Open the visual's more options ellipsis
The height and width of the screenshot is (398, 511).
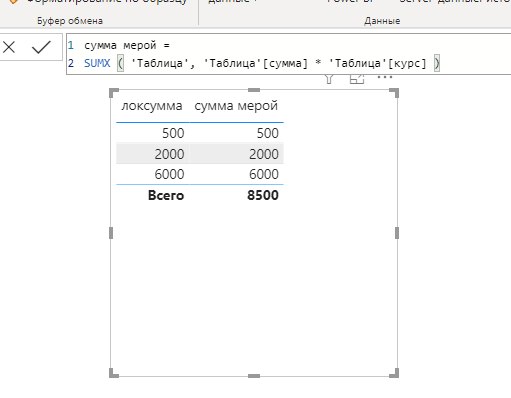385,77
